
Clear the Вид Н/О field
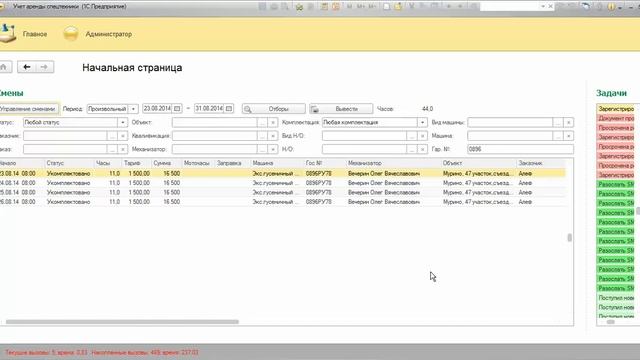pyautogui.click(x=422, y=136)
